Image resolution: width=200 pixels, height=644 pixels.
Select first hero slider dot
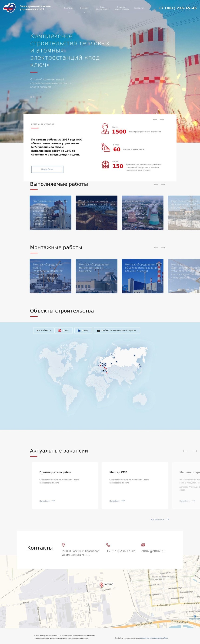[x=31, y=97]
